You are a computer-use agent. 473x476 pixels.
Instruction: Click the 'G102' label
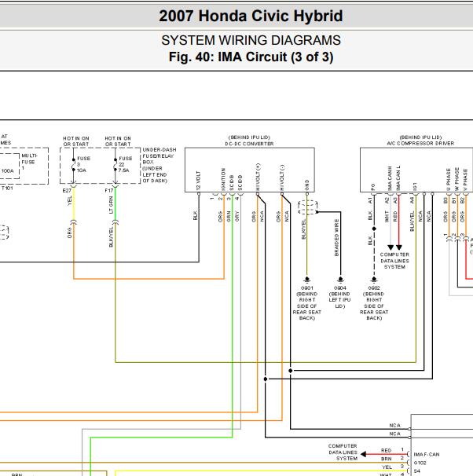(420, 463)
